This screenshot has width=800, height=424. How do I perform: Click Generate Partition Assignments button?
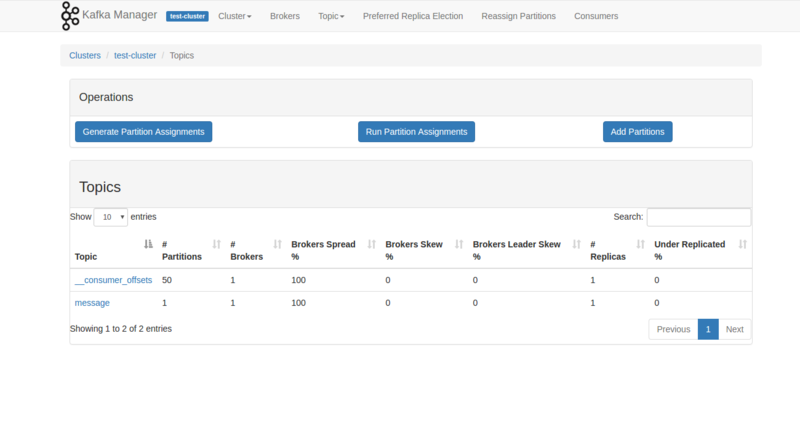pos(143,132)
